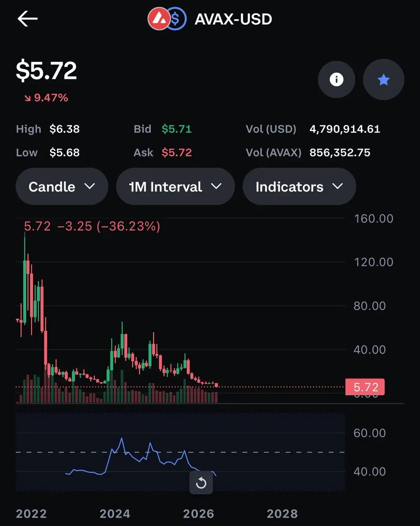Tap the 2026 label on time axis

click(198, 513)
